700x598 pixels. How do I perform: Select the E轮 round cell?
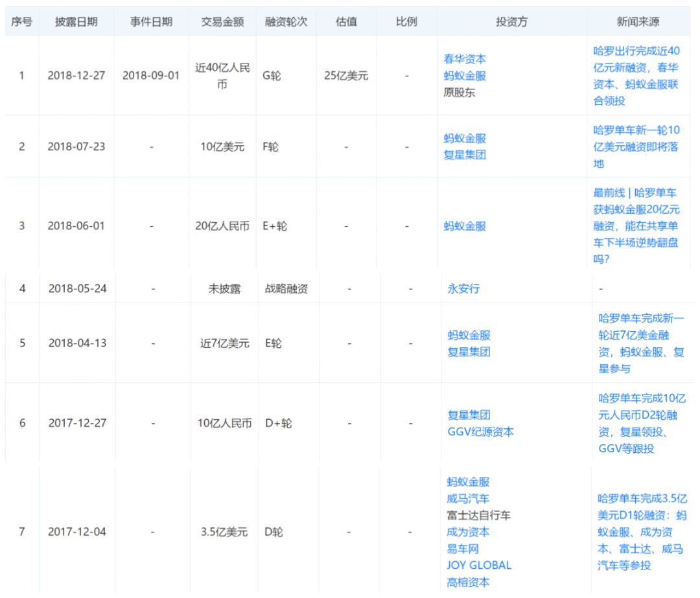point(274,343)
